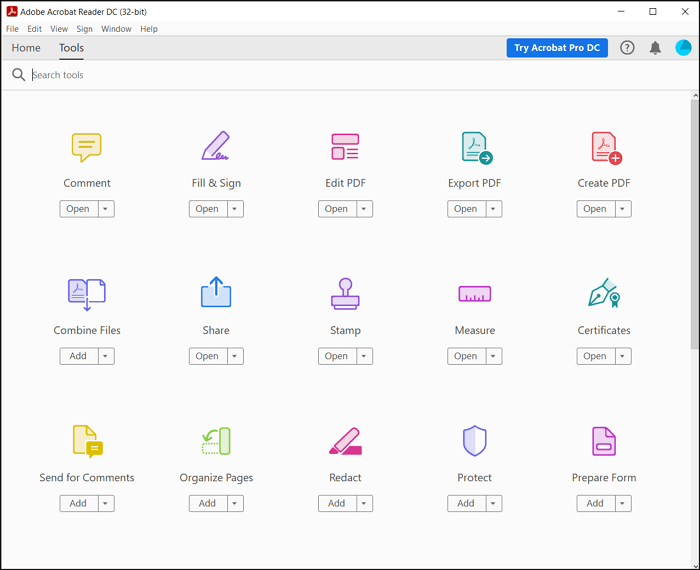Image resolution: width=700 pixels, height=570 pixels.
Task: Click Open button under Stamp
Action: pyautogui.click(x=337, y=356)
